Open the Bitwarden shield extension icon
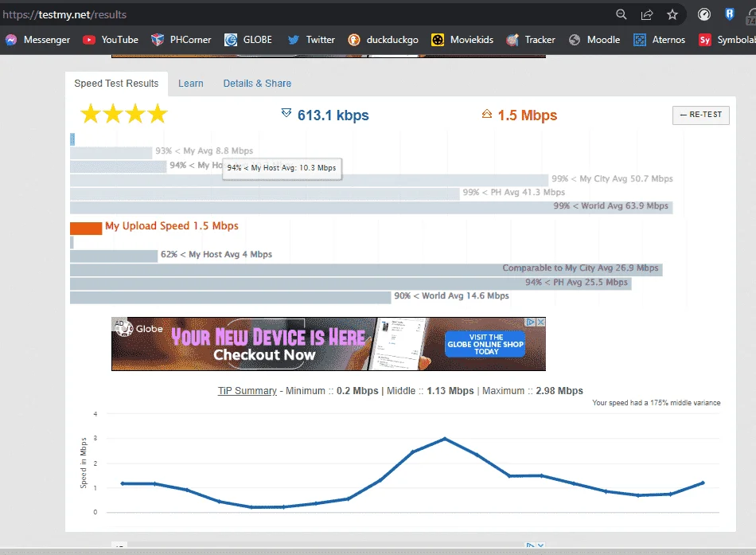This screenshot has width=756, height=555. pyautogui.click(x=730, y=14)
